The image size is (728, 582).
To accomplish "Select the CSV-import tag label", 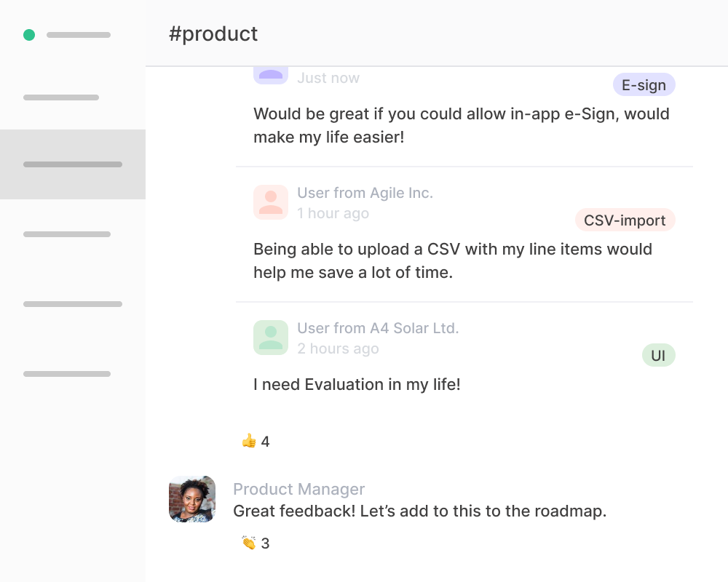I will 625,220.
